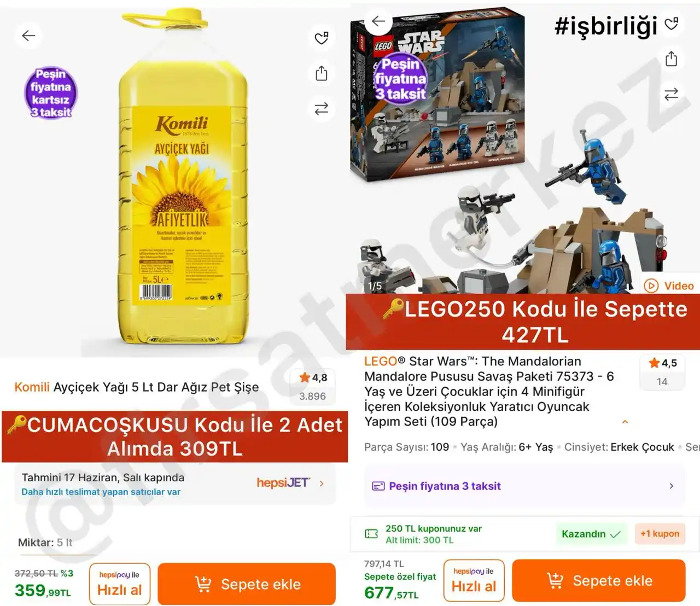The height and width of the screenshot is (606, 700).
Task: Add Komili sunflower oil to favorites
Action: (322, 38)
